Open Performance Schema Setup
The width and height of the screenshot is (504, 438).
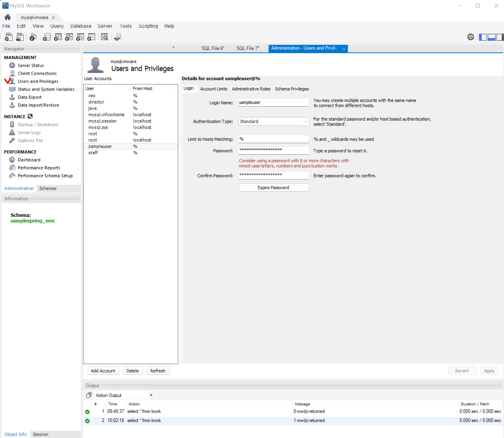[45, 176]
